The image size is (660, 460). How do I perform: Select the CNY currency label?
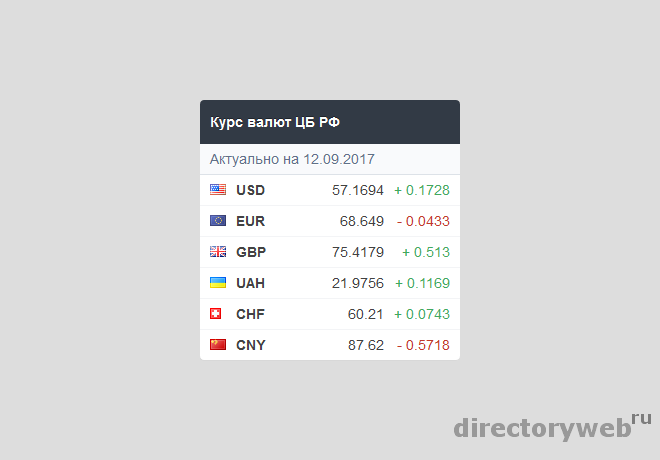(x=251, y=345)
